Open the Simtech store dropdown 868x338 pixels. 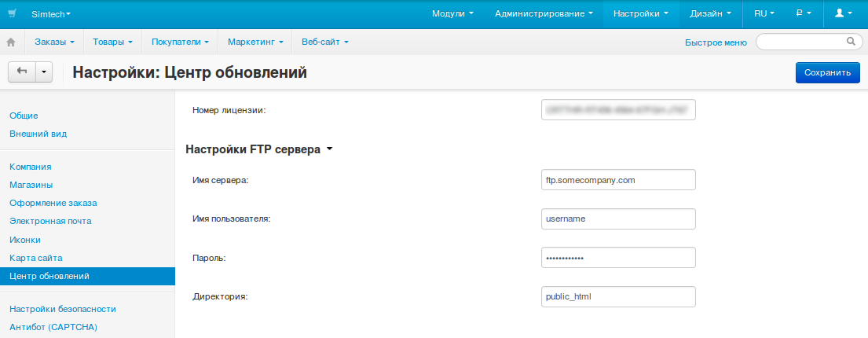(x=50, y=14)
